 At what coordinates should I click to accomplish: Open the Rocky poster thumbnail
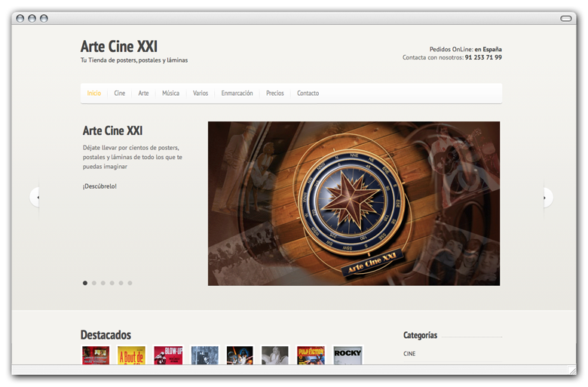click(348, 355)
